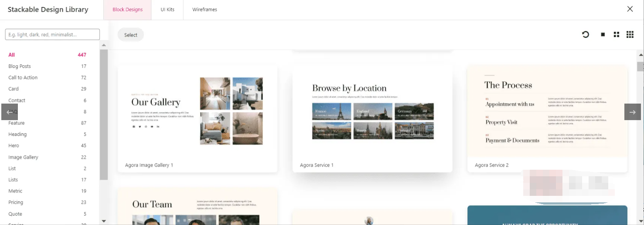Filter by Metric category
The width and height of the screenshot is (644, 225).
47,191
